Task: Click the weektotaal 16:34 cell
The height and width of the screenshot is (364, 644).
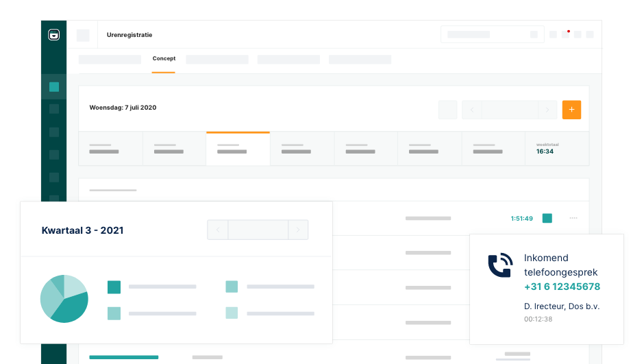Action: (557, 149)
